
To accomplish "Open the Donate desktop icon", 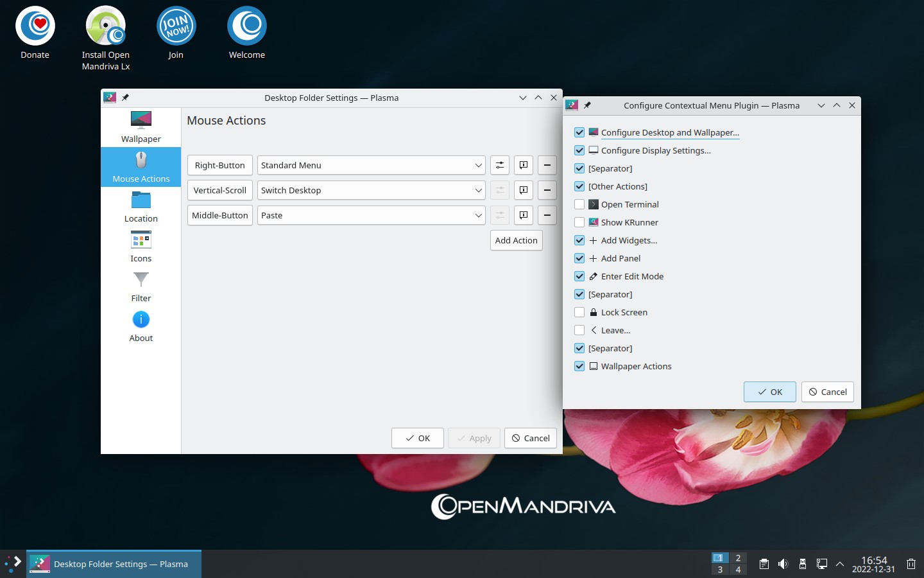I will click(x=35, y=33).
